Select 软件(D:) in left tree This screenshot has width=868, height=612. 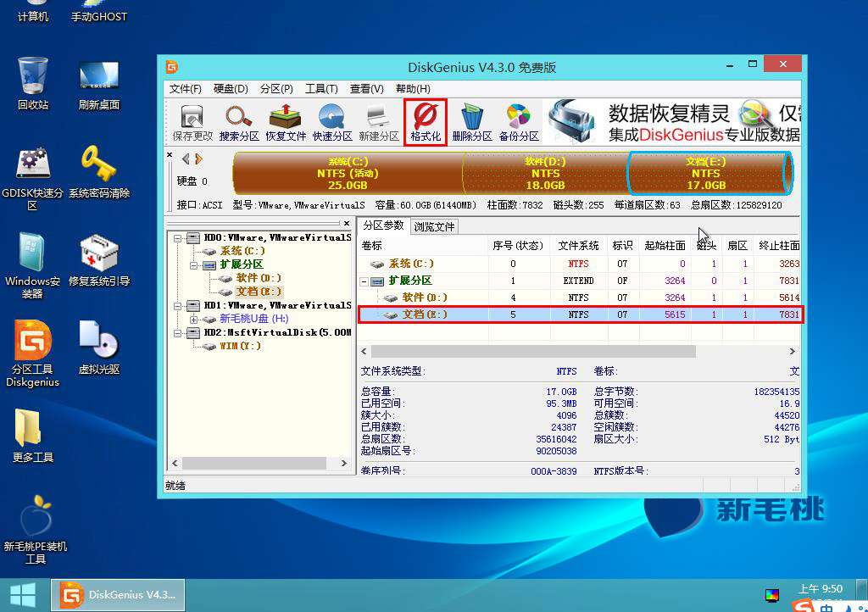pos(259,278)
